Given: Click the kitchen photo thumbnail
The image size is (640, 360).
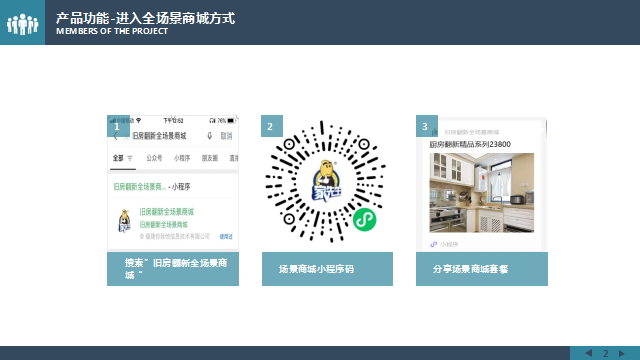Looking at the screenshot, I should [x=482, y=193].
